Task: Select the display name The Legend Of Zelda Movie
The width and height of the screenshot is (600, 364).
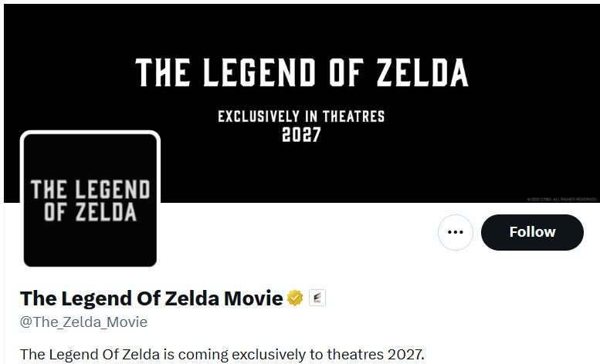Action: pos(151,298)
